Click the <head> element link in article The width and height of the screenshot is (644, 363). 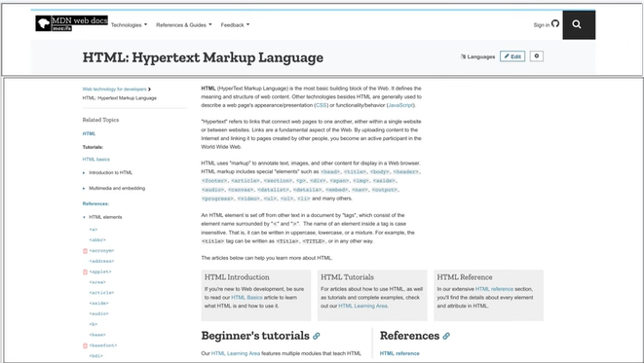330,172
